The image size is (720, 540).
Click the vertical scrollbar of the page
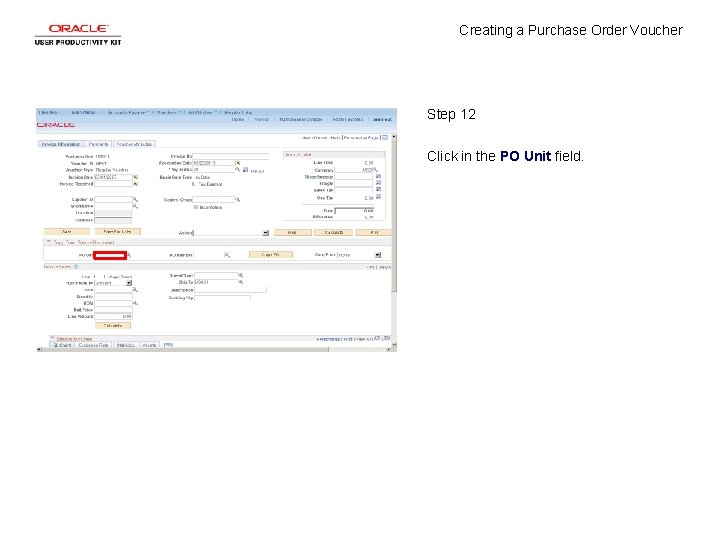click(x=394, y=241)
